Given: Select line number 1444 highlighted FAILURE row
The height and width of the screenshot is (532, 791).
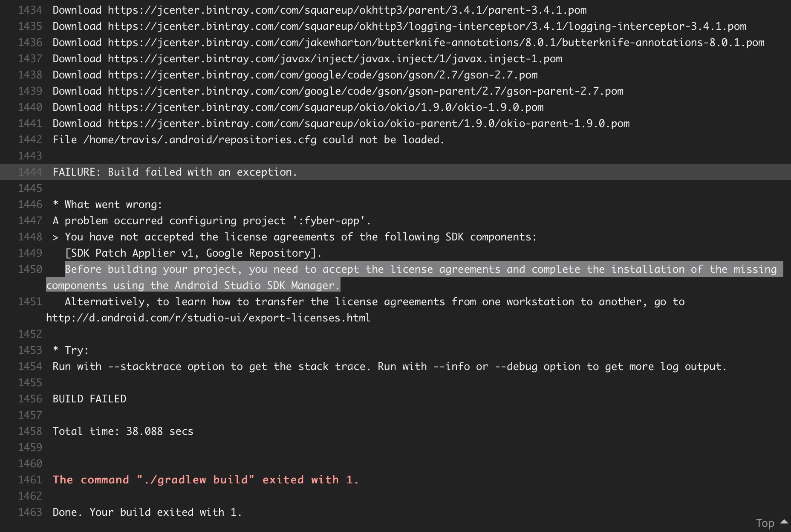Looking at the screenshot, I should (x=30, y=172).
